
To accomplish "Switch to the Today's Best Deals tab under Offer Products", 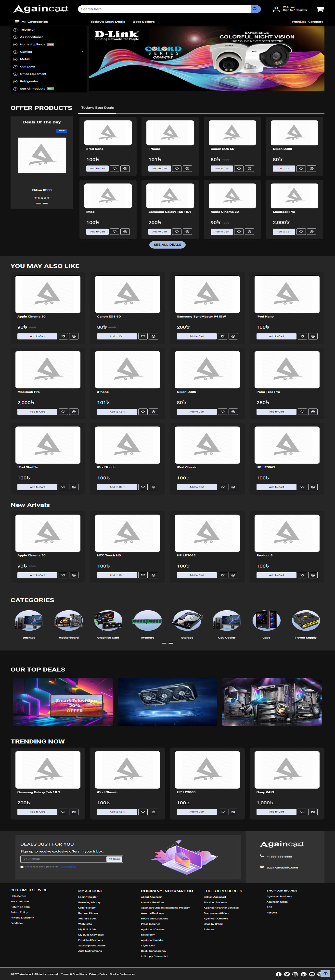I will click(97, 108).
